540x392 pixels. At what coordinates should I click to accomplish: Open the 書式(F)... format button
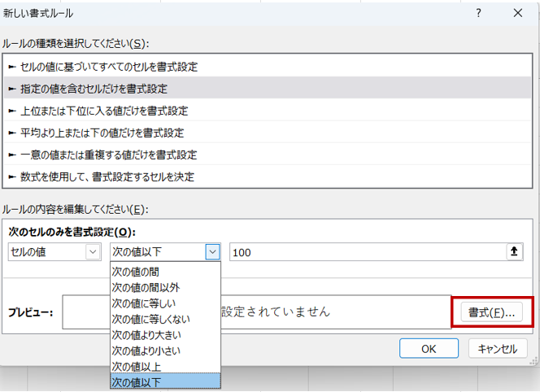pos(491,312)
